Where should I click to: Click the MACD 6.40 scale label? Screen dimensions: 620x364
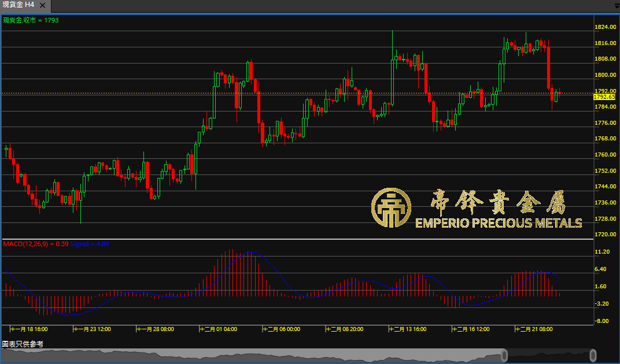pyautogui.click(x=600, y=270)
